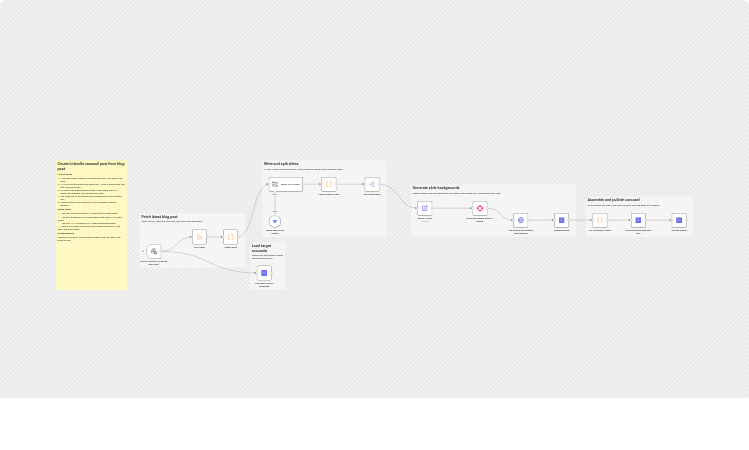Open the purple node in Generate slide backgrounds
The image size is (749, 450).
point(561,220)
